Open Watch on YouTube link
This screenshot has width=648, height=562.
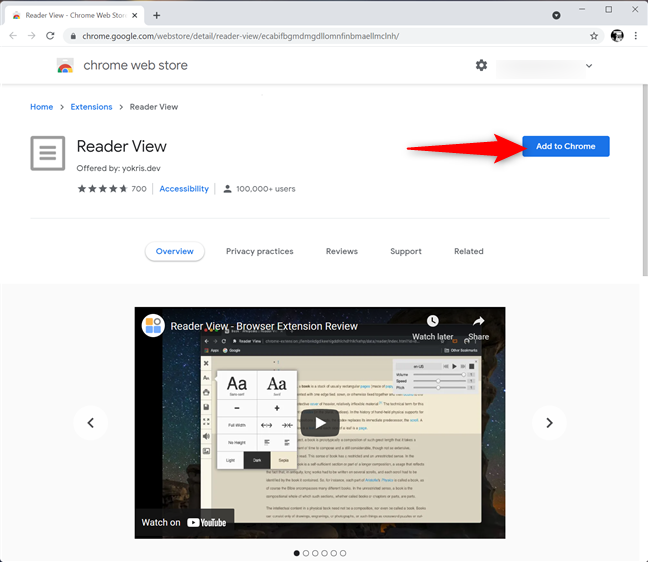(184, 523)
